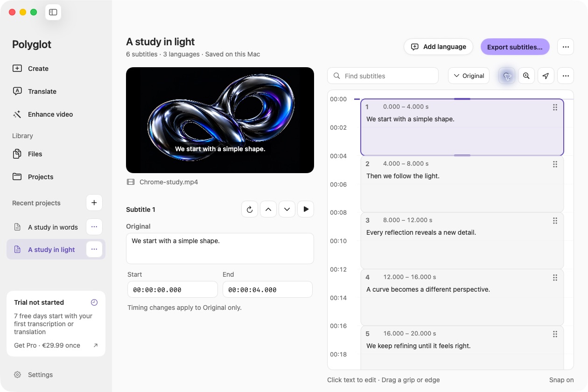This screenshot has height=392, width=588.
Task: Click top edge handle of subtitle 1
Action: pyautogui.click(x=462, y=99)
